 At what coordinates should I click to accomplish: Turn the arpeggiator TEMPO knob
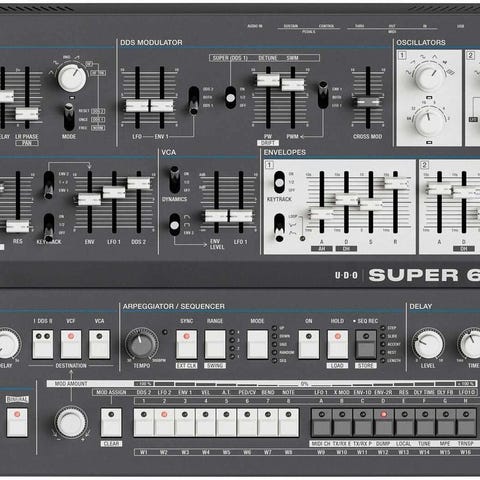(x=142, y=345)
